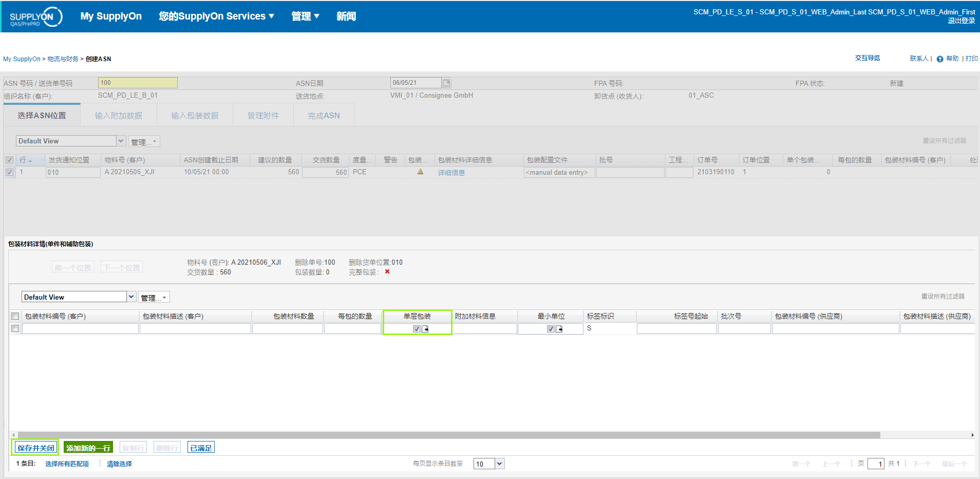Click the 详细信息 link in row 010
980x479 pixels.
451,173
